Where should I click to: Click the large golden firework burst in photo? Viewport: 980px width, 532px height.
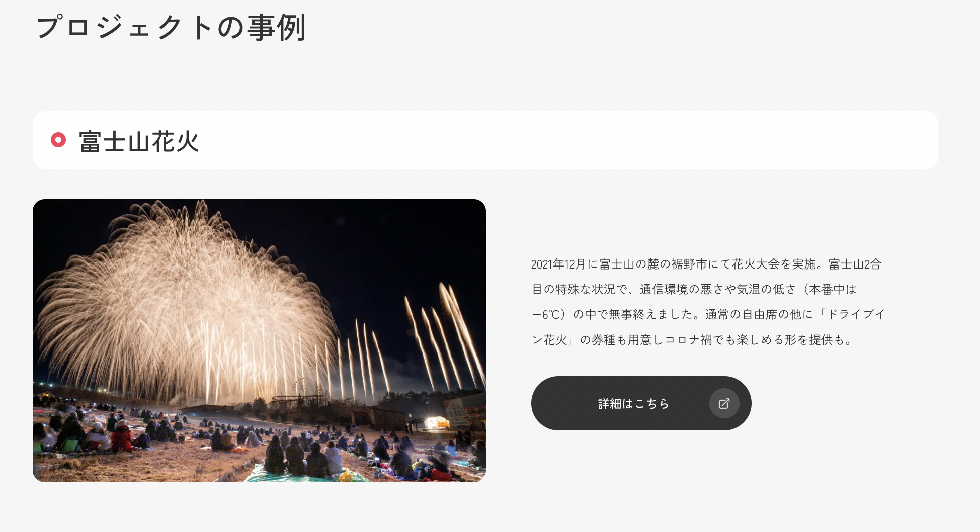[186, 297]
